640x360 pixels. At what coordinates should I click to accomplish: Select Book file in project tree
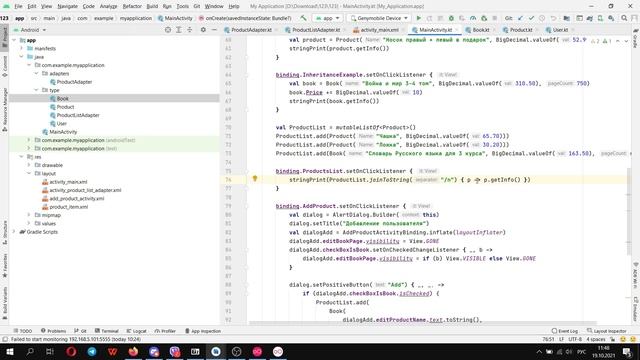coord(62,98)
